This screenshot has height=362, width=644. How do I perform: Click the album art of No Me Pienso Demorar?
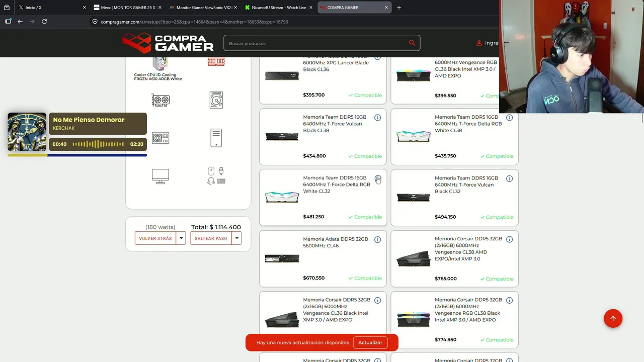(27, 132)
